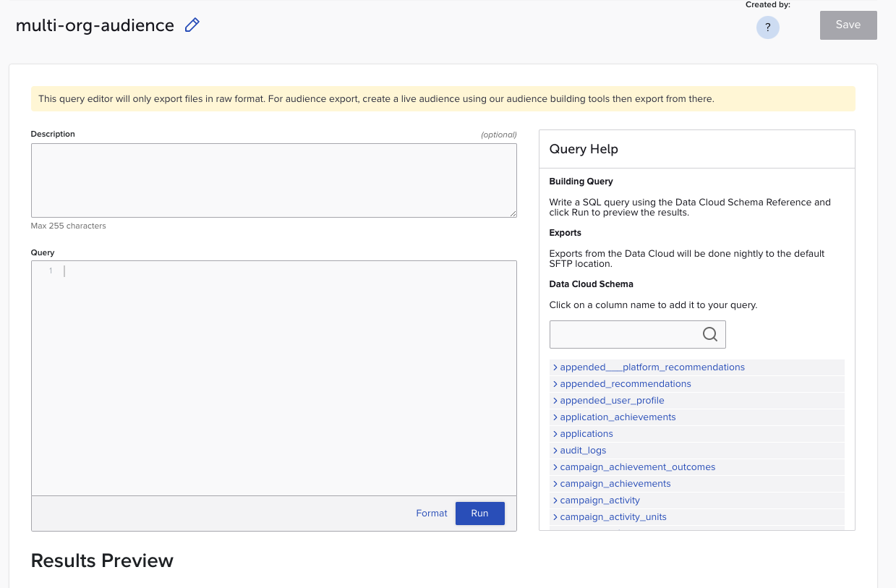Click the Format link

[x=432, y=513]
